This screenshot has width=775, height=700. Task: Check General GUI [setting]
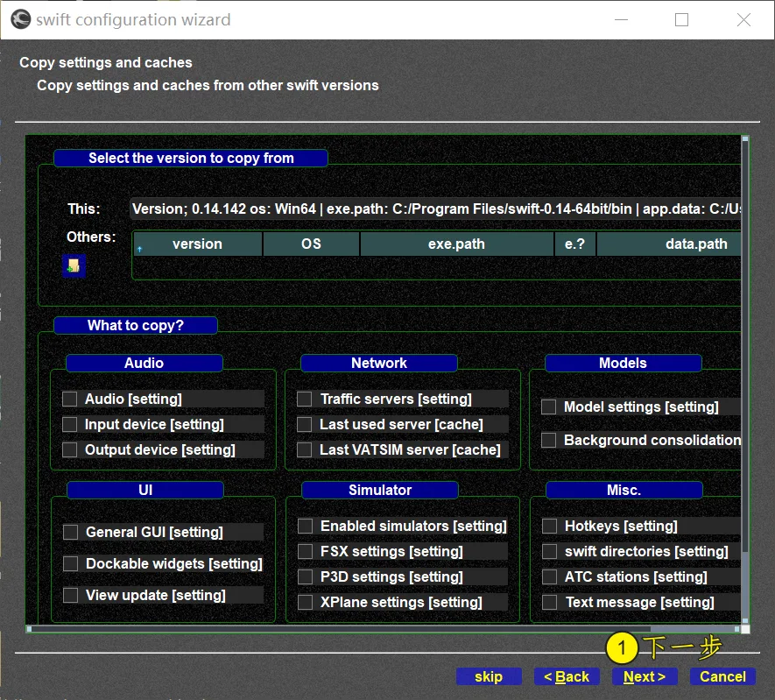pos(71,532)
